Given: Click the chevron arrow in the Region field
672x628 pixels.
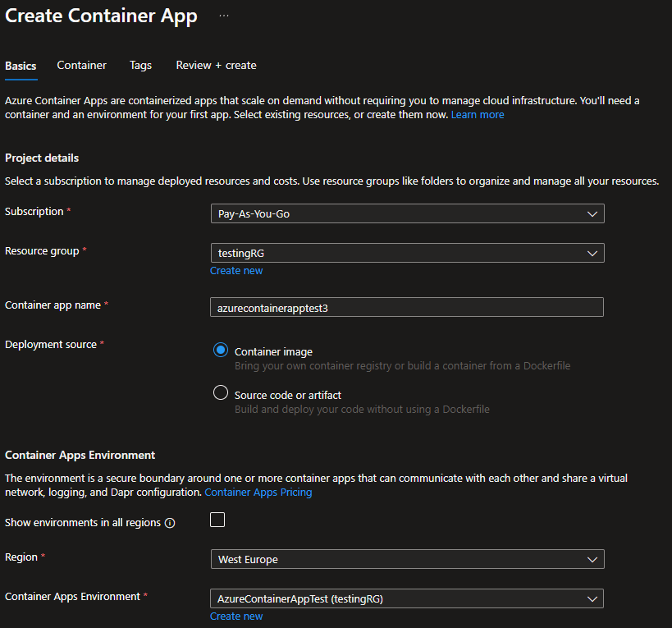Looking at the screenshot, I should [x=592, y=559].
